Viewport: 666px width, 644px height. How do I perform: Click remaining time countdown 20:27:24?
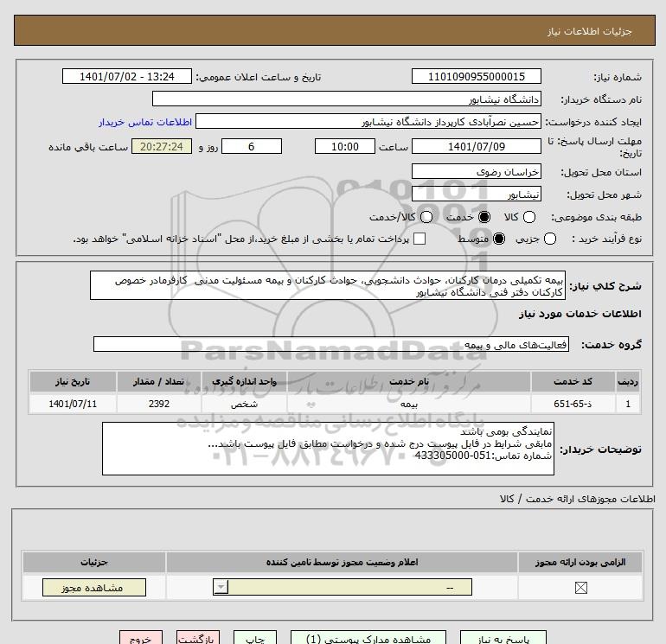[162, 146]
